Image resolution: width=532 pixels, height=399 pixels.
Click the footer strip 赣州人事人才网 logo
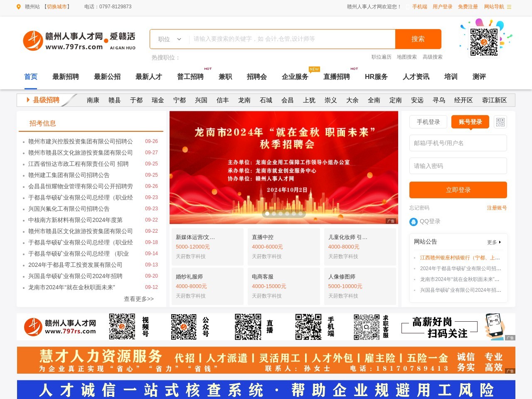click(x=60, y=327)
